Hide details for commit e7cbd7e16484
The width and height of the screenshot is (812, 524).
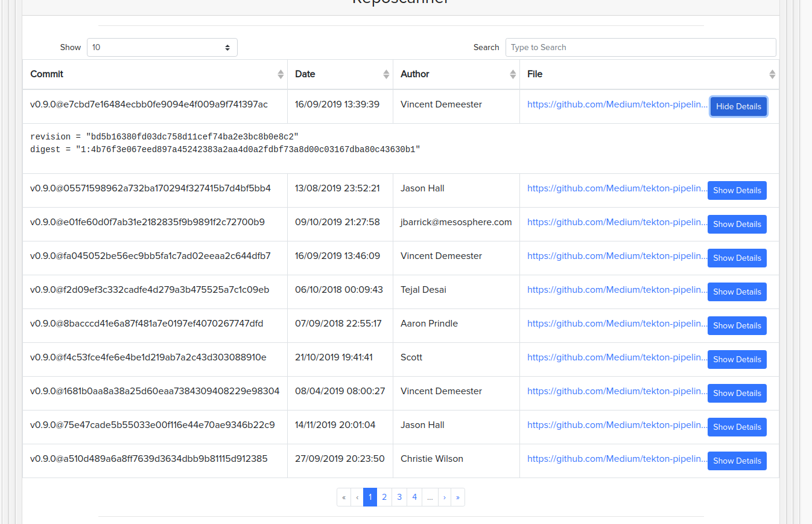pos(738,106)
